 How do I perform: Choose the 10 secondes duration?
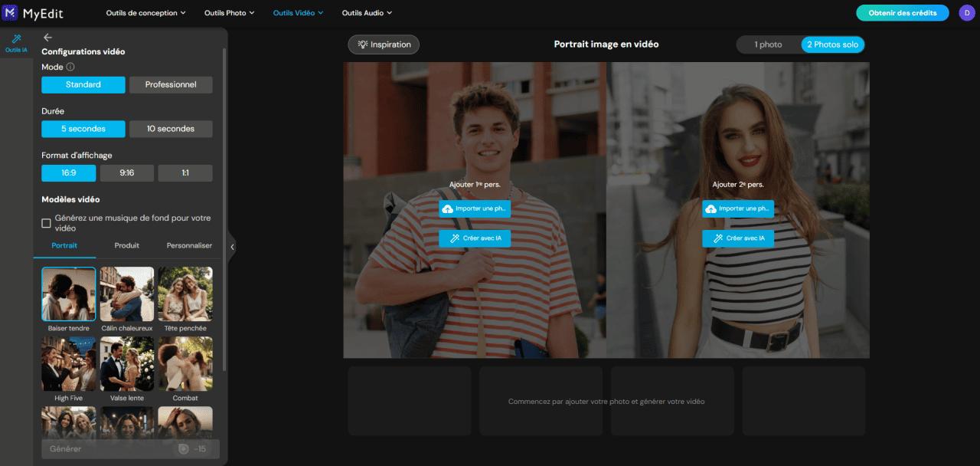171,129
